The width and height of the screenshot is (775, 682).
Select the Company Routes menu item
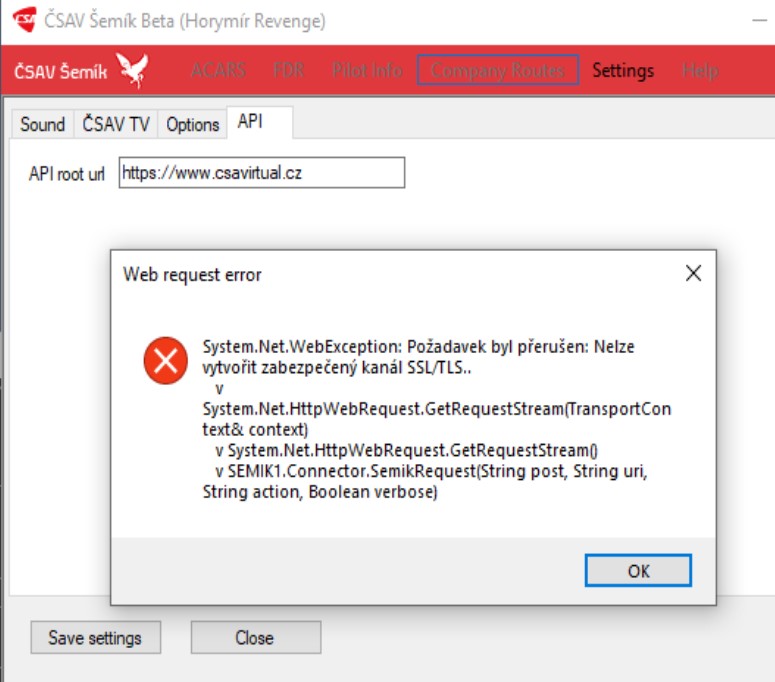[x=498, y=70]
